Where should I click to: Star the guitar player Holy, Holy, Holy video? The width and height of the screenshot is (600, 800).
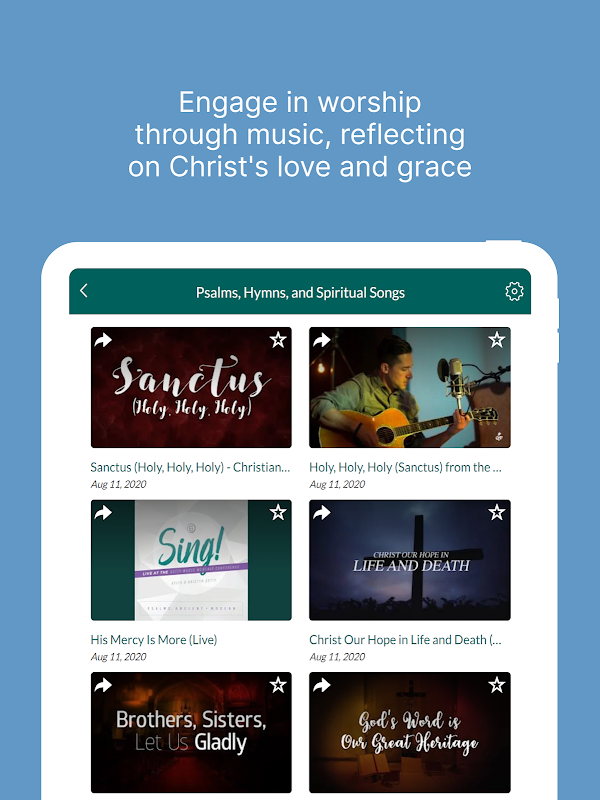click(x=496, y=339)
